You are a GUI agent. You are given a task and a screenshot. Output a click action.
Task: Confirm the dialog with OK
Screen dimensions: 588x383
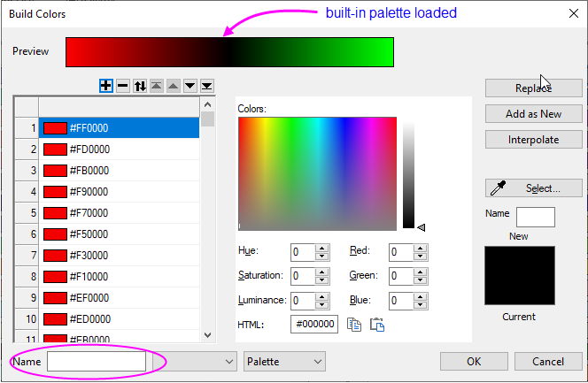pos(474,361)
